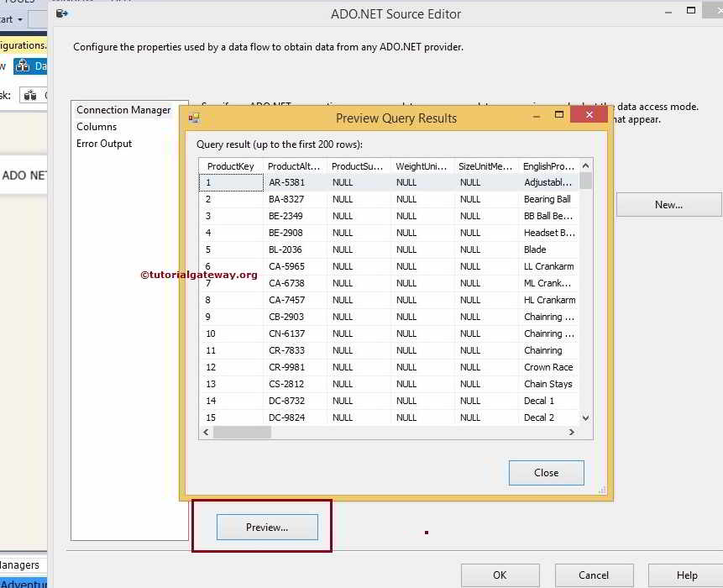Select cell CR-7833

[x=295, y=350]
